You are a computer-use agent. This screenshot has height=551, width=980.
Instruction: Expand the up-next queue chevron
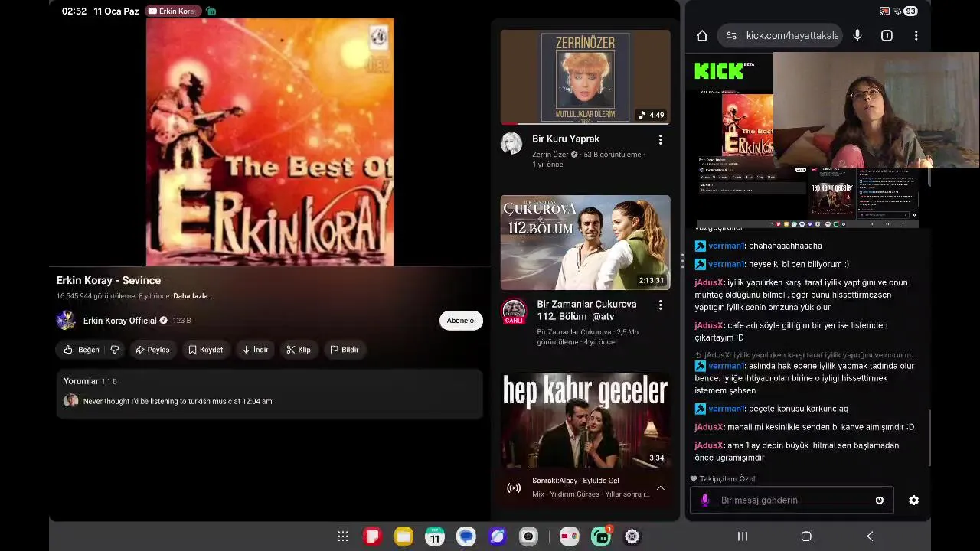pos(660,487)
